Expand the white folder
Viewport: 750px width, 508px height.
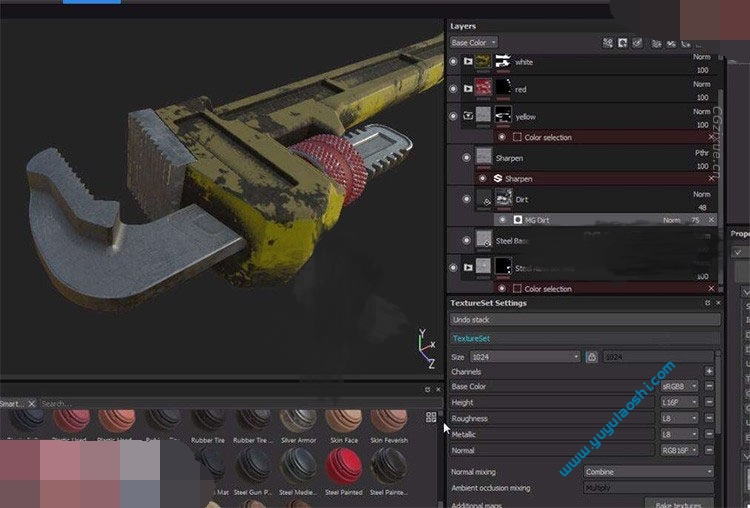click(468, 61)
